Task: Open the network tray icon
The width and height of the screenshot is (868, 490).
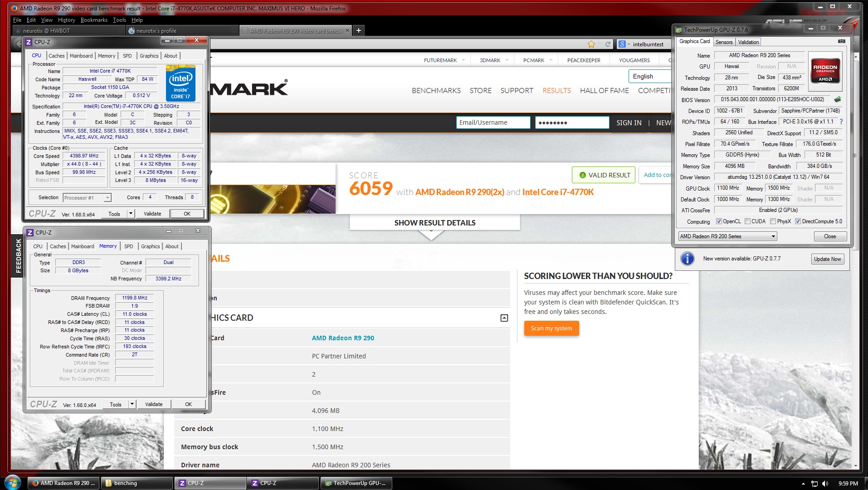Action: pyautogui.click(x=814, y=484)
